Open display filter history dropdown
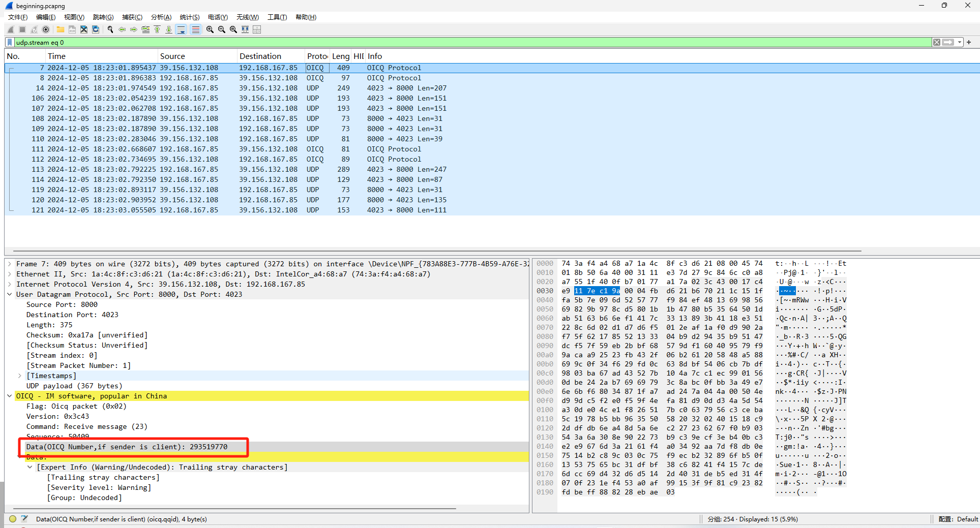This screenshot has height=528, width=980. coord(960,42)
